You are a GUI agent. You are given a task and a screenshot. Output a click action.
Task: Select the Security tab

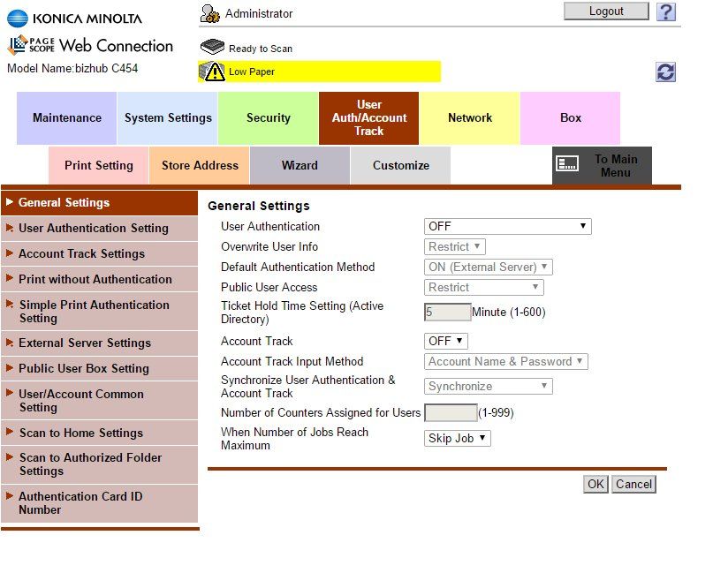[x=269, y=117]
